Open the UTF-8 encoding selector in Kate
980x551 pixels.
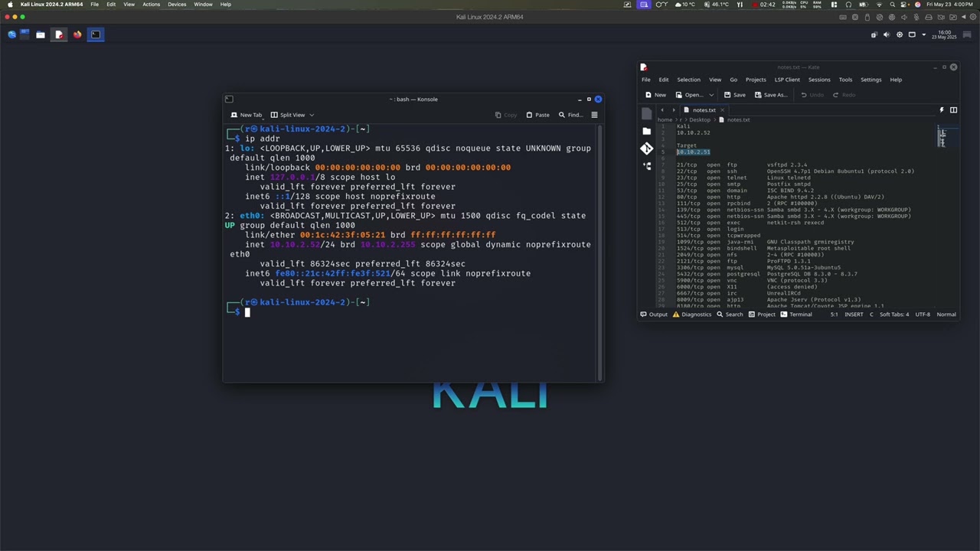pos(923,315)
